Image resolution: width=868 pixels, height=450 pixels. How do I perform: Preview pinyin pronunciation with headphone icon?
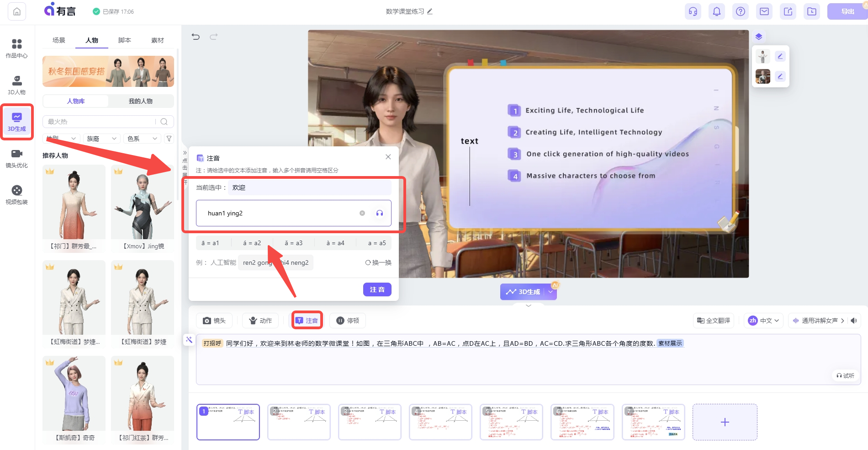point(380,213)
